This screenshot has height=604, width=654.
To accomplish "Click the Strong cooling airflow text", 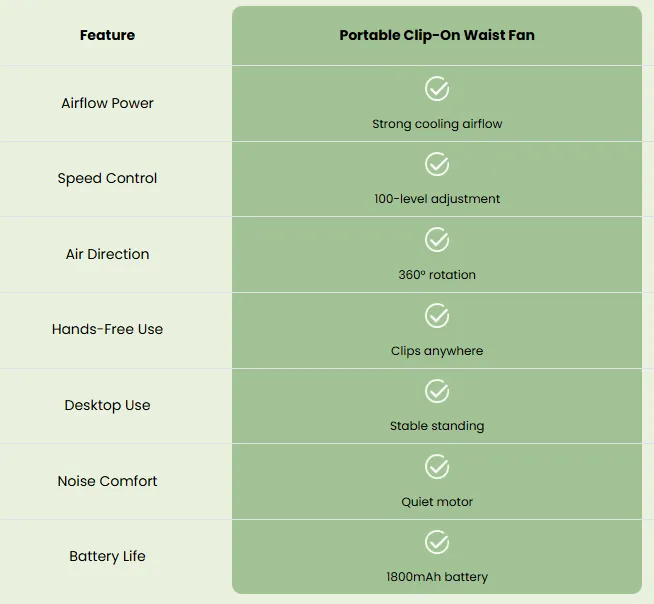I will (x=437, y=124).
